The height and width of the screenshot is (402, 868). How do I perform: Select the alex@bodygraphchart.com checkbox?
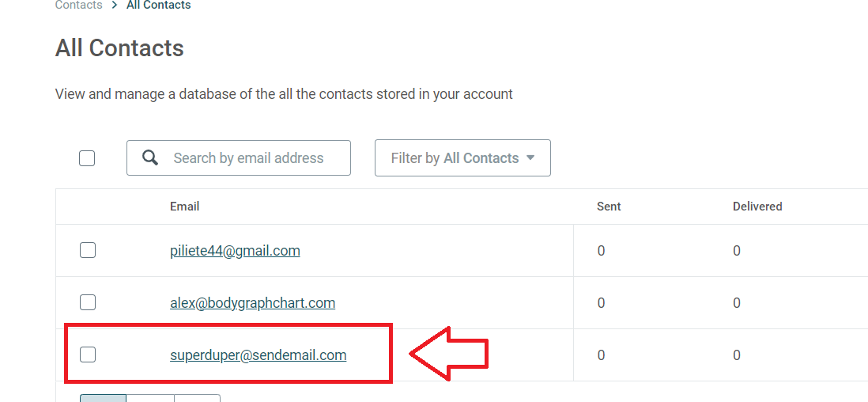pyautogui.click(x=88, y=303)
